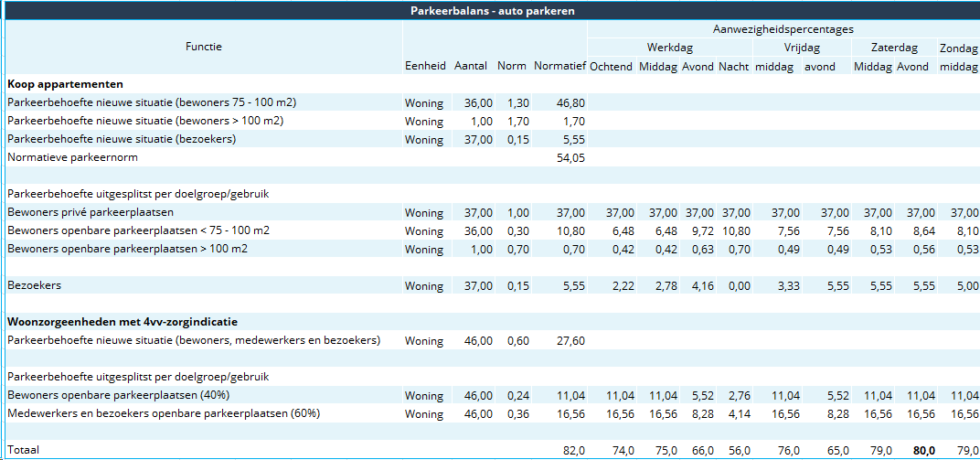Select the 'Werkdag' group header
This screenshot has width=980, height=460.
(670, 48)
